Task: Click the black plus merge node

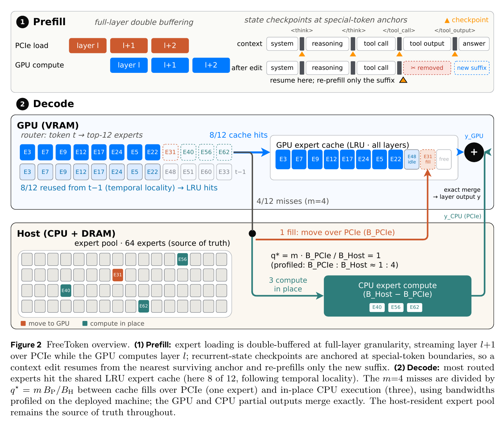Action: pos(474,152)
